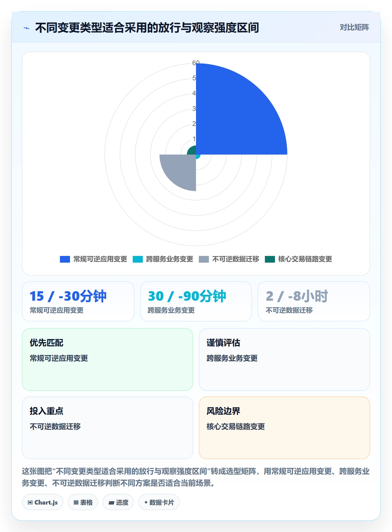The width and height of the screenshot is (392, 532).
Task: Select the title 不同变更类型适合采用的放行与观察强度区间
Action: pyautogui.click(x=147, y=28)
